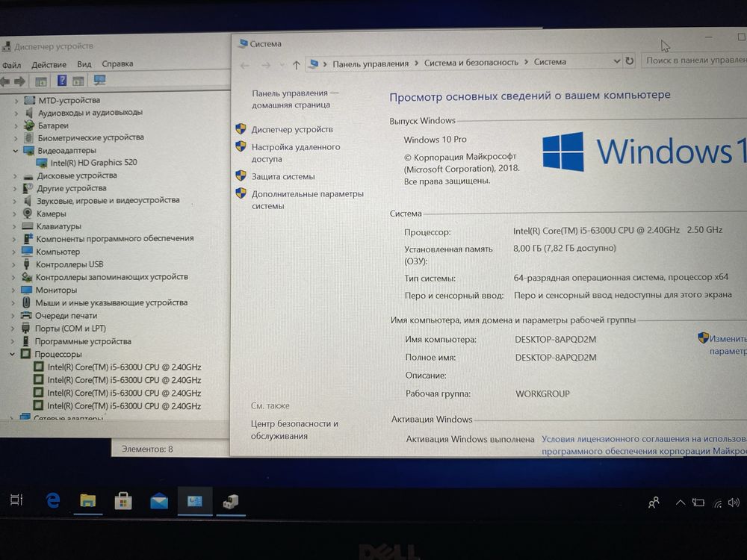Open the Справка menu in Device Manager
The image size is (747, 560).
pyautogui.click(x=117, y=63)
